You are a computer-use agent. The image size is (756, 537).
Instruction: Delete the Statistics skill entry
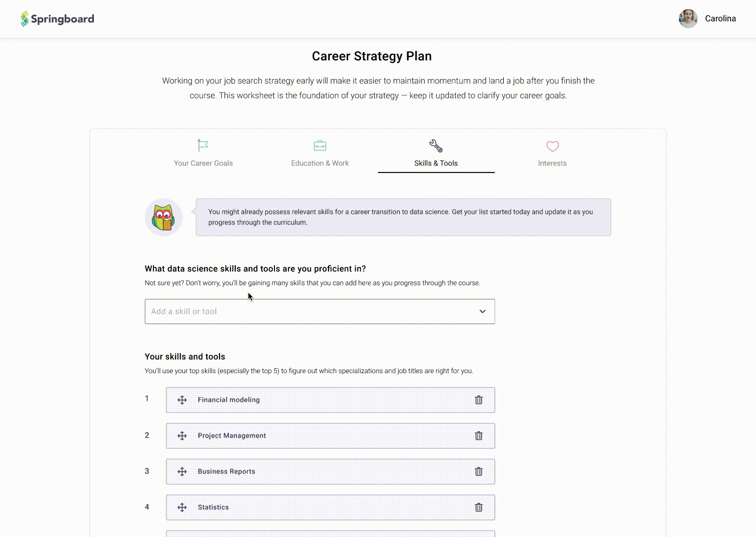[x=479, y=507]
